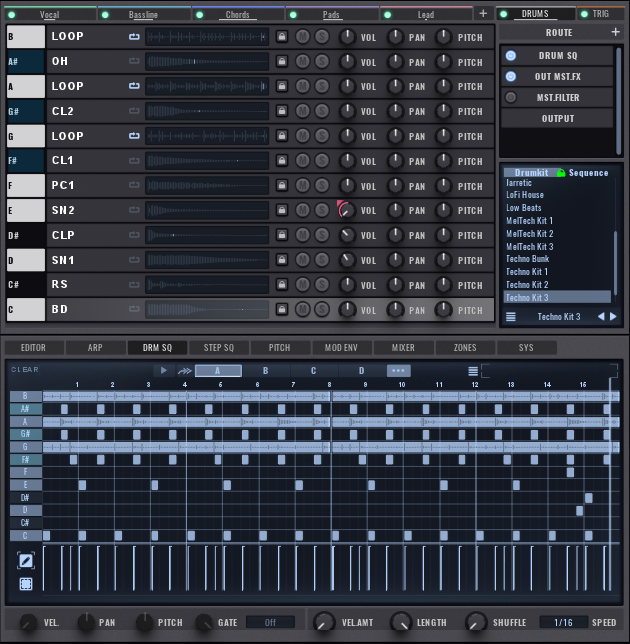The width and height of the screenshot is (630, 644).
Task: Open the drumkit preset menu at browser bottom
Action: coord(510,317)
